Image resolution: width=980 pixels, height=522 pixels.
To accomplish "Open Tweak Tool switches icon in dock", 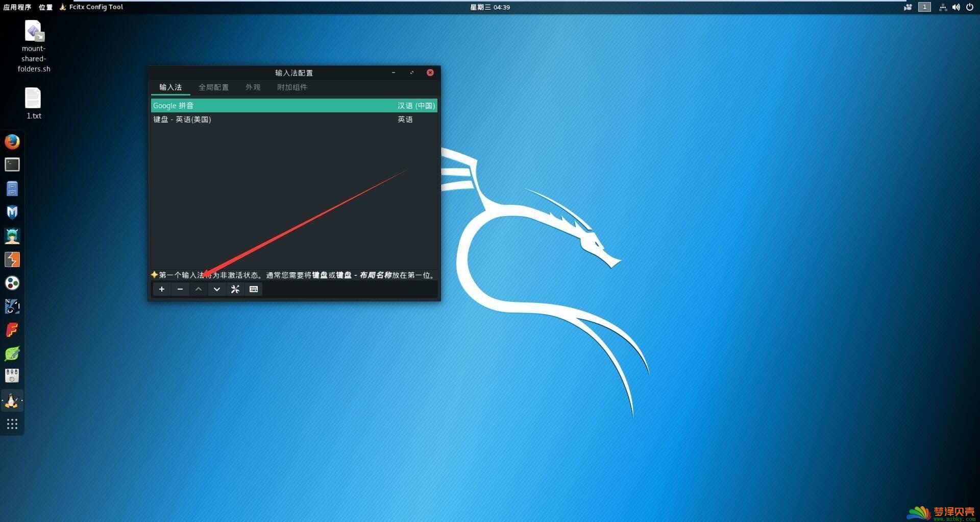I will click(x=12, y=376).
